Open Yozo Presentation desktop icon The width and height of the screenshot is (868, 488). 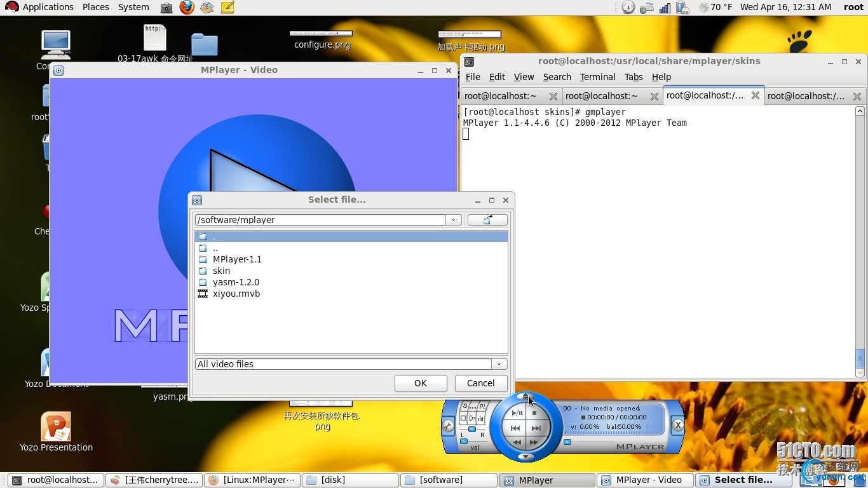click(x=56, y=432)
